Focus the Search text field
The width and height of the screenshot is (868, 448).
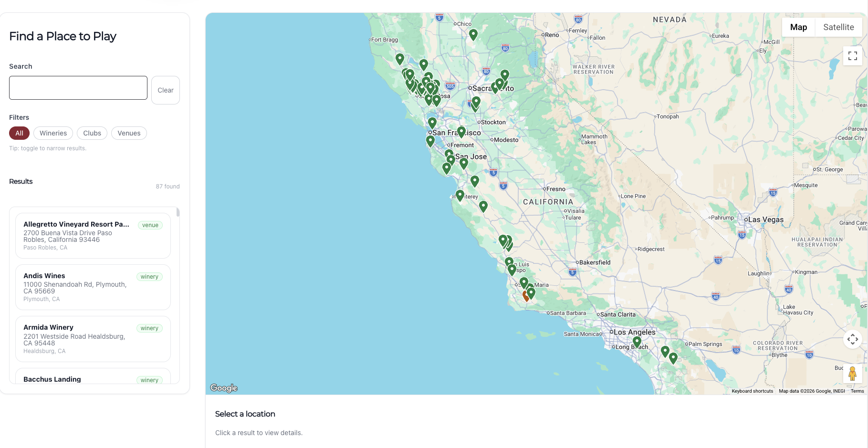tap(78, 88)
